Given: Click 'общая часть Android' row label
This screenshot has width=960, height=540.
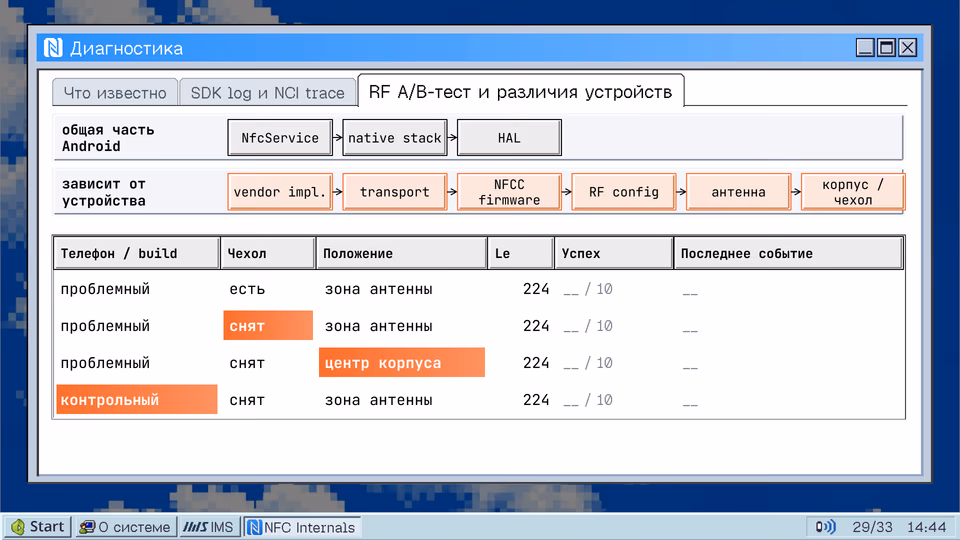Looking at the screenshot, I should pyautogui.click(x=108, y=138).
